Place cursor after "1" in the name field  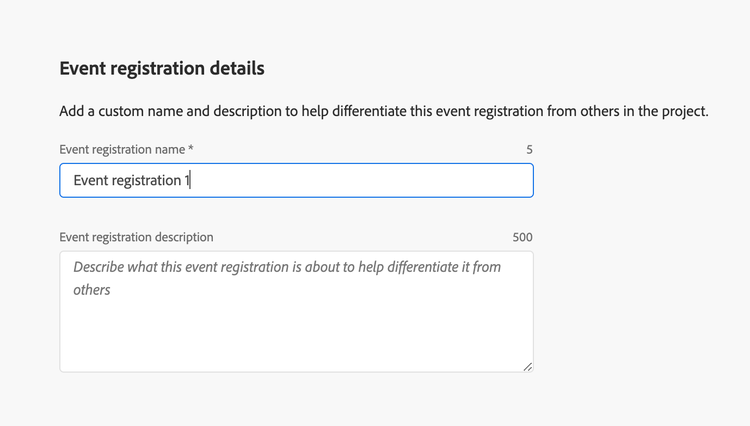click(x=190, y=181)
